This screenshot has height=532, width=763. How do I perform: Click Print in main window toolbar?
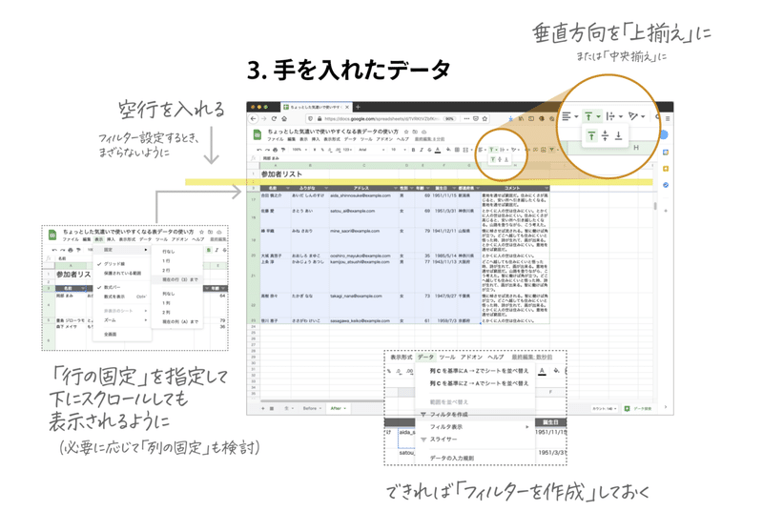coord(275,150)
